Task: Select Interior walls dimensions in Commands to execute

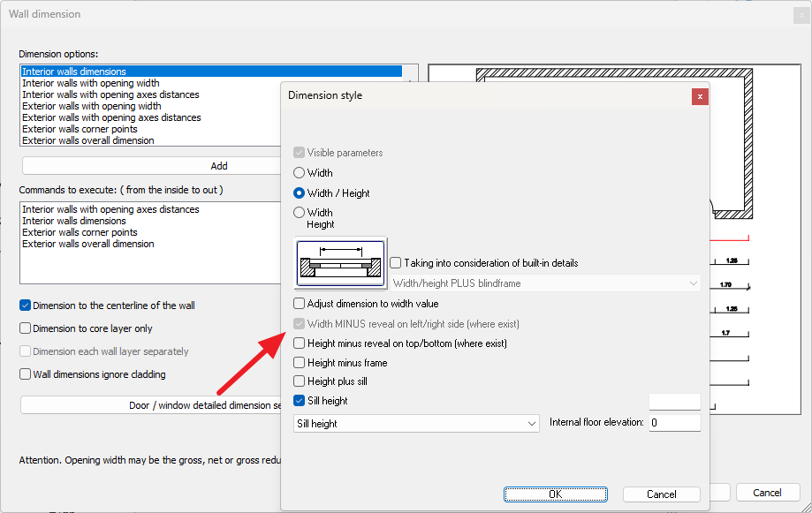Action: [73, 221]
